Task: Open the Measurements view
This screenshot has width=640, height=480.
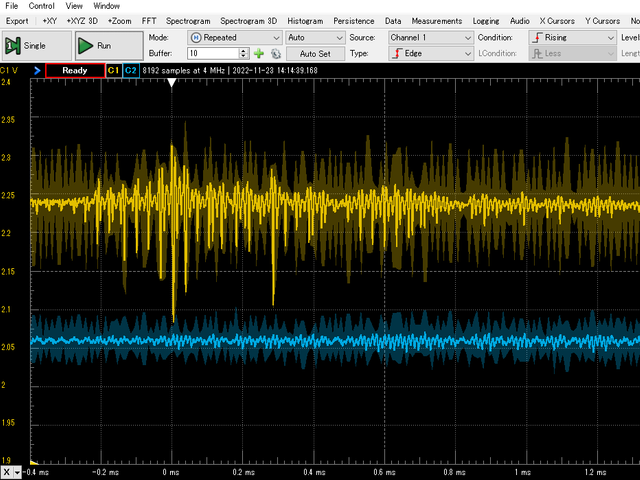Action: pyautogui.click(x=437, y=21)
